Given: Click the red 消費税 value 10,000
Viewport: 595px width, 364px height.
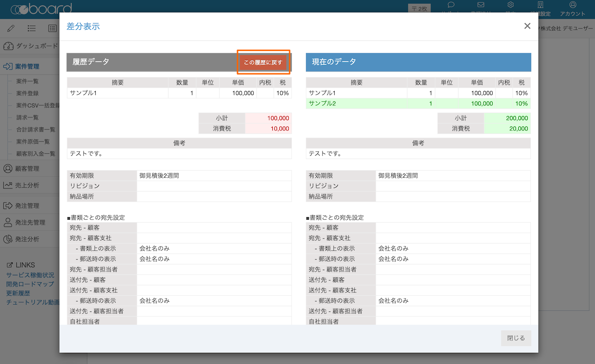Looking at the screenshot, I should [x=280, y=129].
